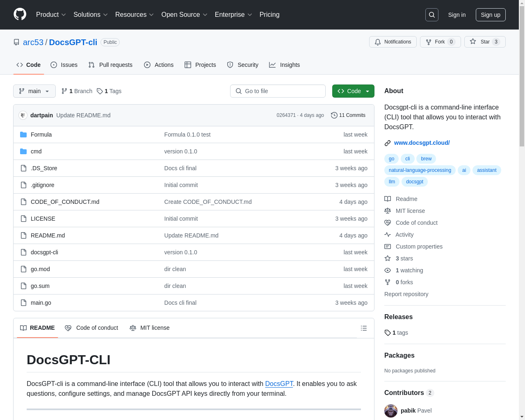
Task: Click commit hash 0264371
Action: tap(286, 115)
